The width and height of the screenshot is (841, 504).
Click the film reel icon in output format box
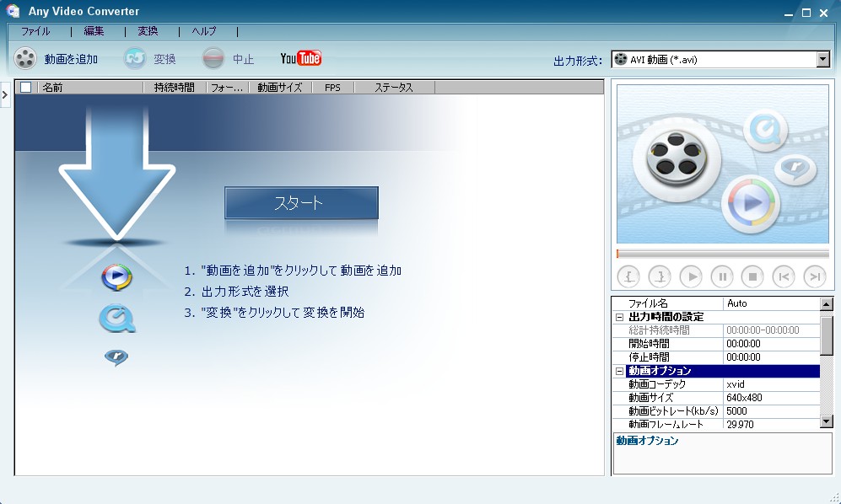pyautogui.click(x=621, y=59)
